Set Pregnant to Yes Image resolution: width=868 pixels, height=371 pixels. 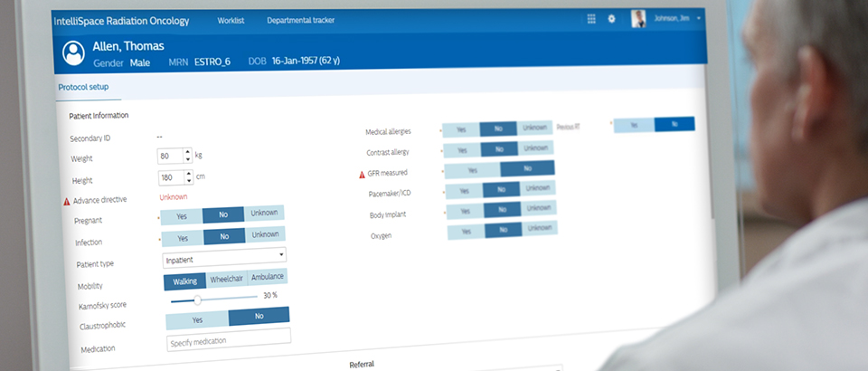point(182,214)
